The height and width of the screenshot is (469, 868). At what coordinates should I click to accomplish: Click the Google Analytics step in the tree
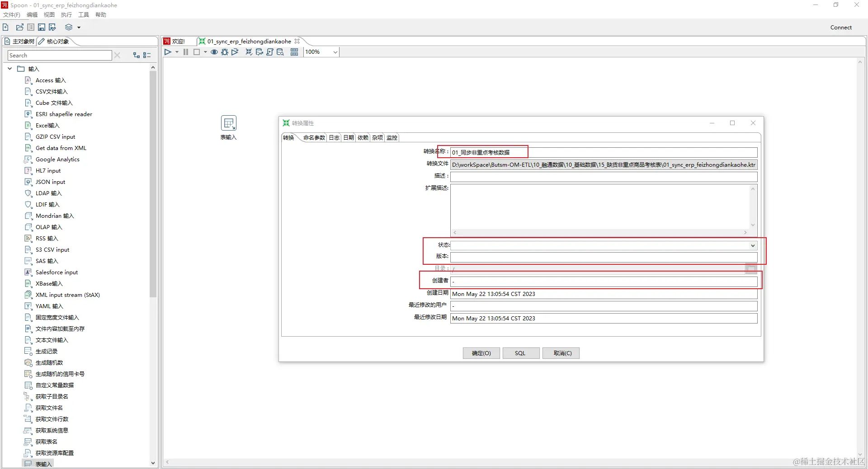(57, 159)
